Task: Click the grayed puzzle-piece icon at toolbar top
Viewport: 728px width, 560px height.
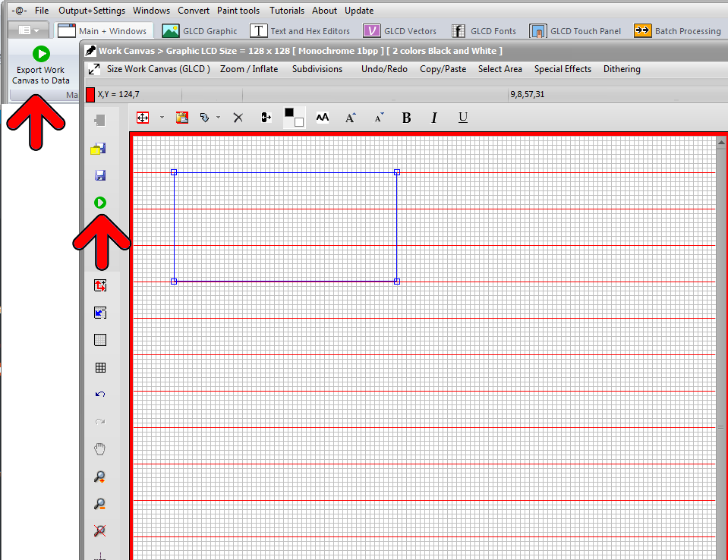Action: point(99,121)
